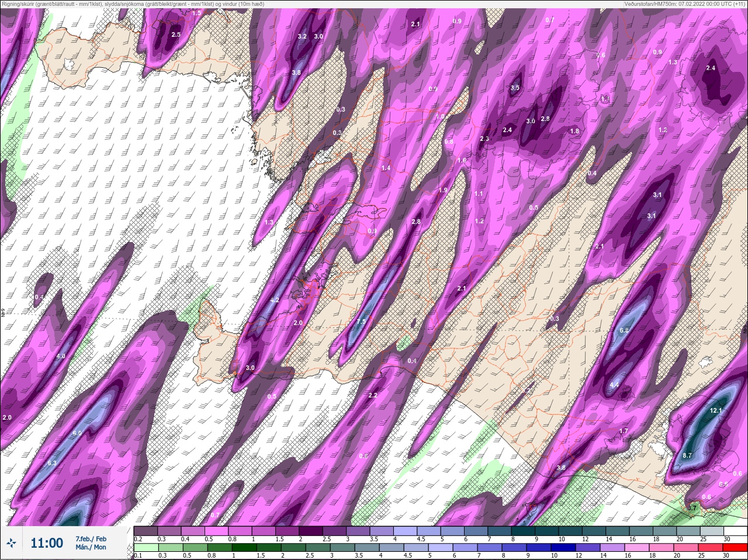
Task: Select the 2.5 precipitation value label
Action: coord(176,34)
